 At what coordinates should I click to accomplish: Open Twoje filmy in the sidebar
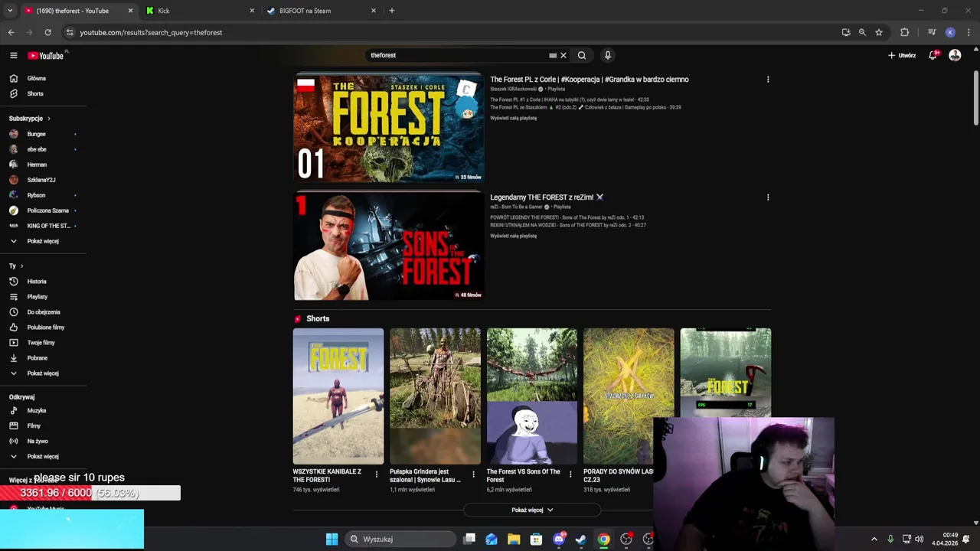(43, 343)
